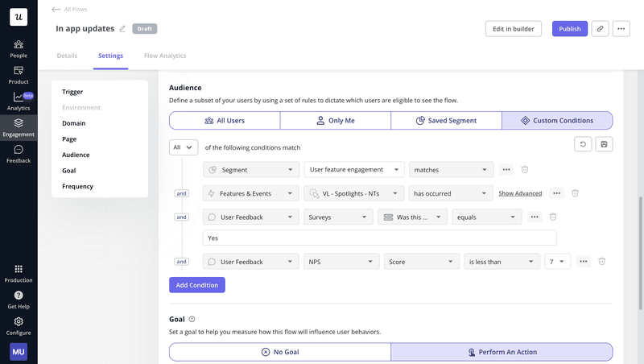Open the equals operator dropdown
Screen dimensions: 644x364
point(487,217)
